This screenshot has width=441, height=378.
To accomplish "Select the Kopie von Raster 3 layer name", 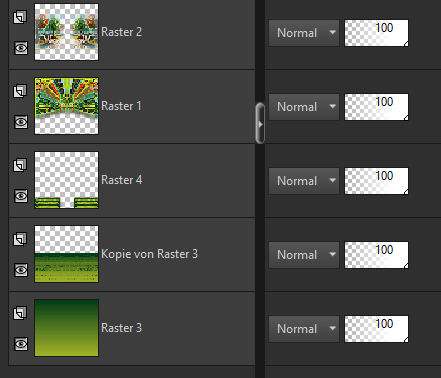I will 149,254.
